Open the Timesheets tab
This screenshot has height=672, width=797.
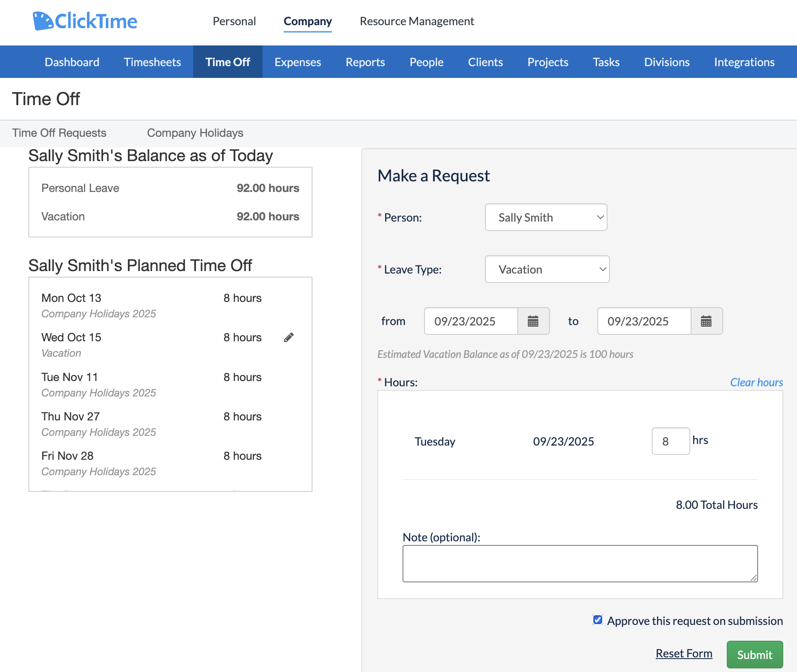152,62
